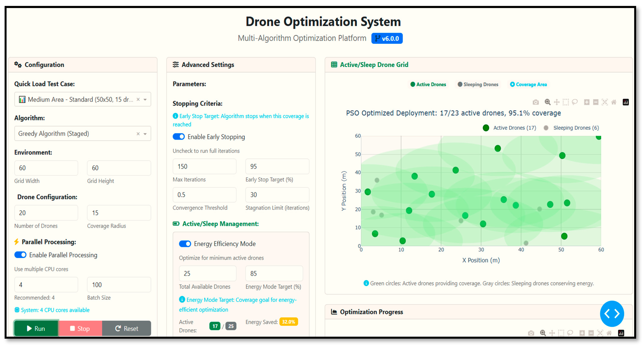Clear the Greedy Algorithm selection with the x
The height and width of the screenshot is (347, 644).
pos(138,134)
